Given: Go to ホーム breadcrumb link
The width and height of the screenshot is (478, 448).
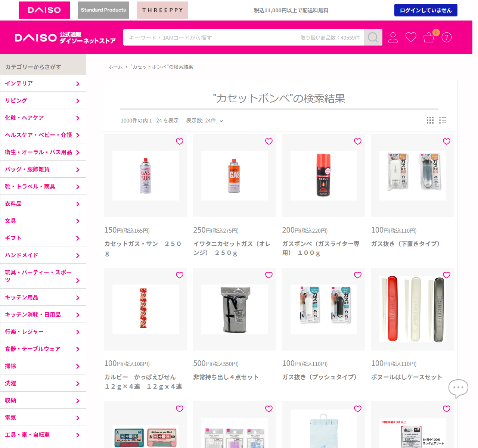Looking at the screenshot, I should pyautogui.click(x=115, y=67).
